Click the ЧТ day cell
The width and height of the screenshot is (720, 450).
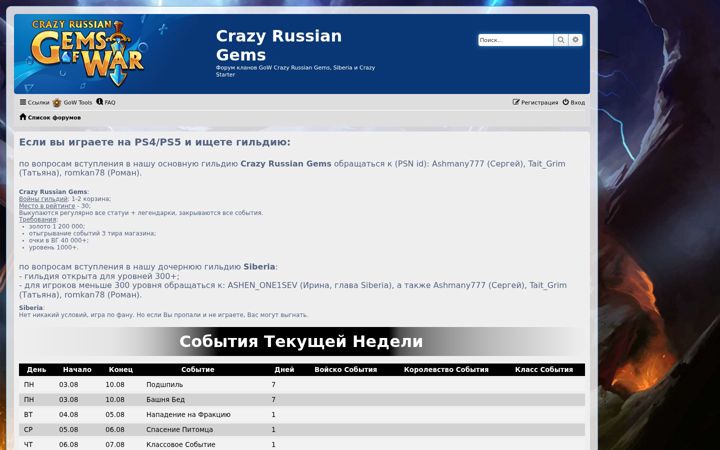pyautogui.click(x=28, y=444)
